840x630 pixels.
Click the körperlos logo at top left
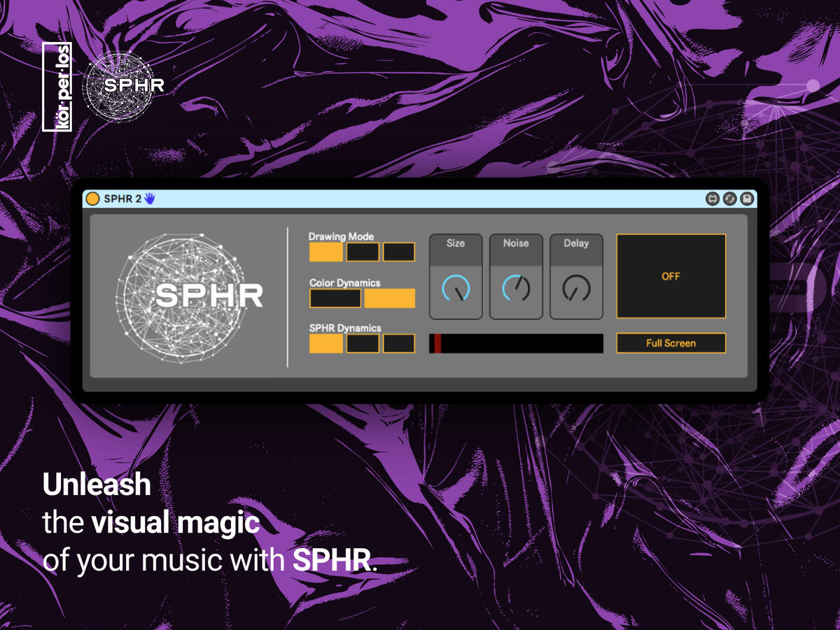point(57,86)
